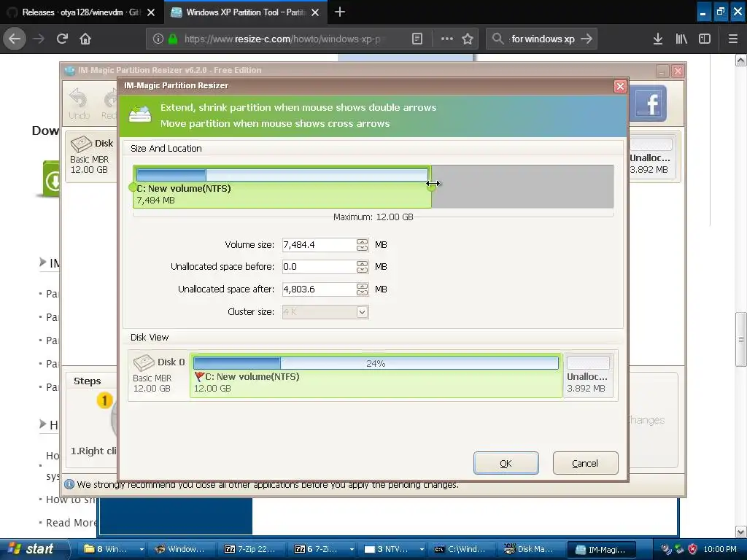Click the taskbar clock 10:00 PM

(x=720, y=549)
